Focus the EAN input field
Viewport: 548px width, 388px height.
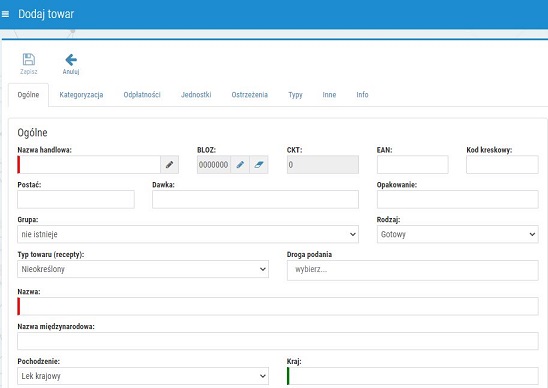click(x=413, y=165)
